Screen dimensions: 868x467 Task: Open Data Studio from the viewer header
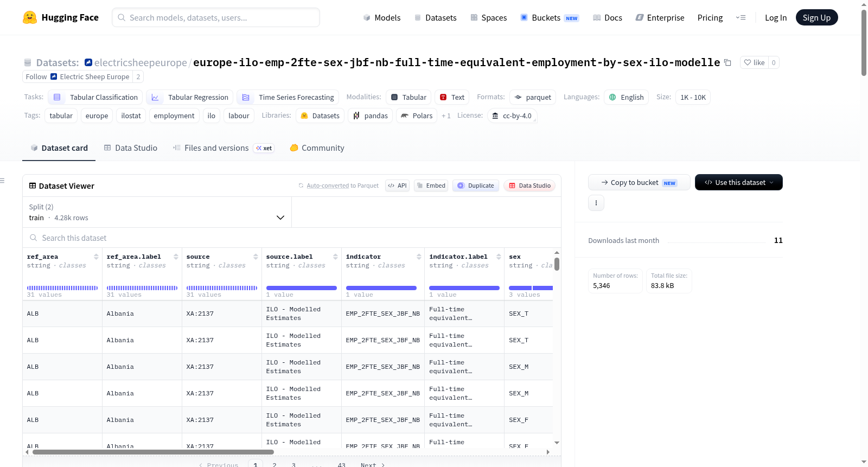click(x=529, y=185)
